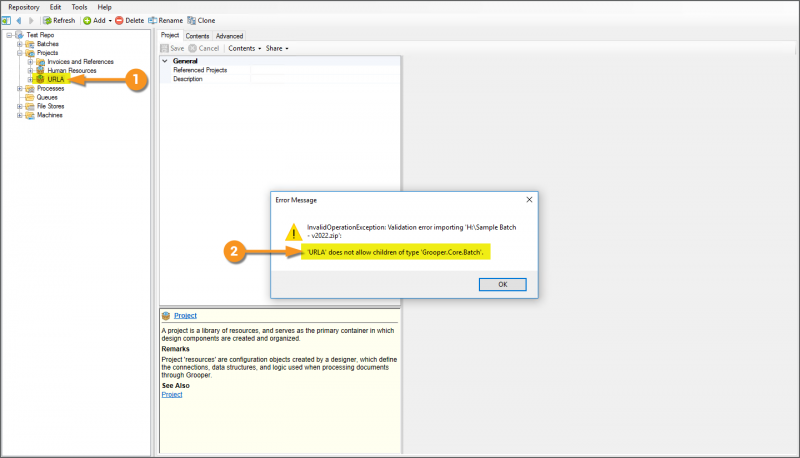Image resolution: width=800 pixels, height=458 pixels.
Task: Open the Add dropdown arrow
Action: [110, 21]
